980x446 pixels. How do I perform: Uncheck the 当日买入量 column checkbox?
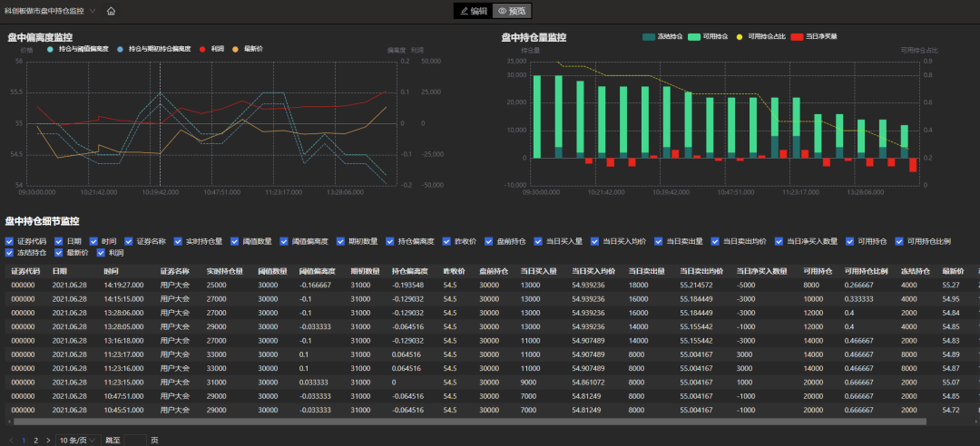click(x=539, y=241)
